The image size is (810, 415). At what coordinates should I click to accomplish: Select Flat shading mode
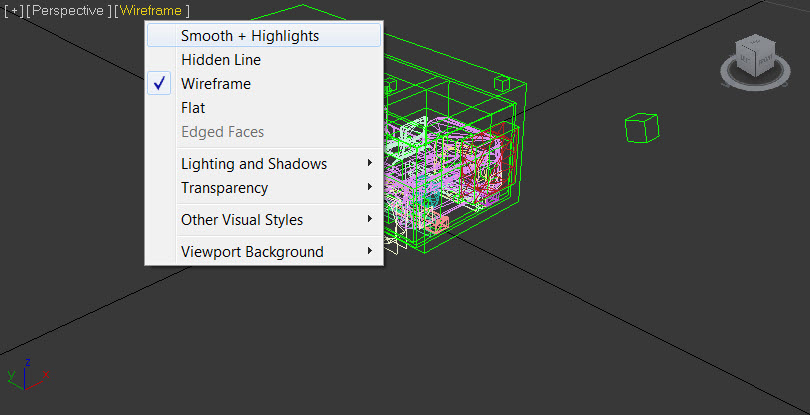point(193,108)
